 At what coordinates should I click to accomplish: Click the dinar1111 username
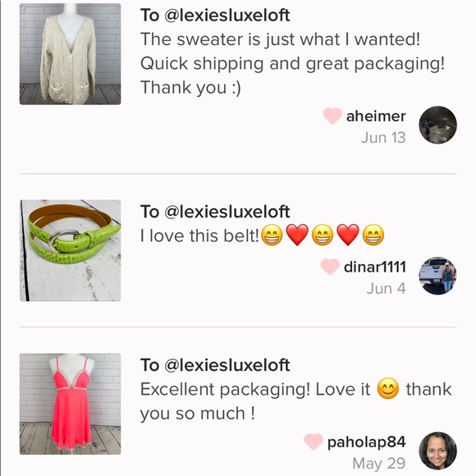(375, 268)
